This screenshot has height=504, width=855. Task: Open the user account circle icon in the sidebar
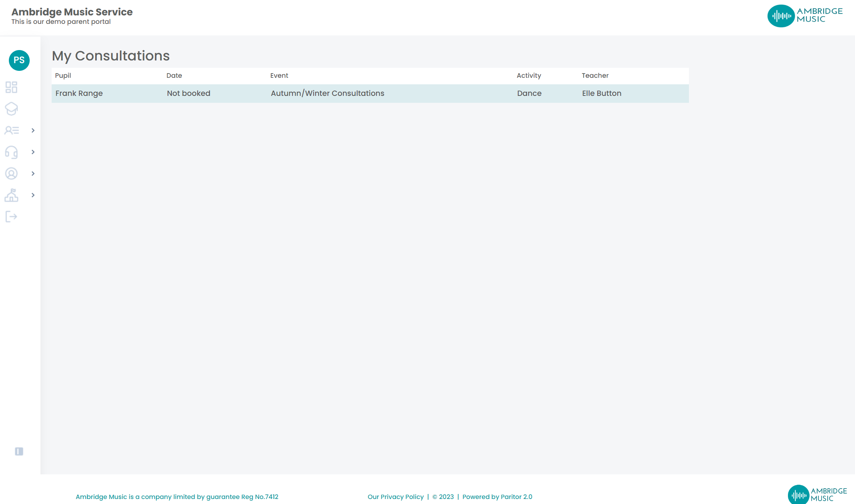click(11, 174)
